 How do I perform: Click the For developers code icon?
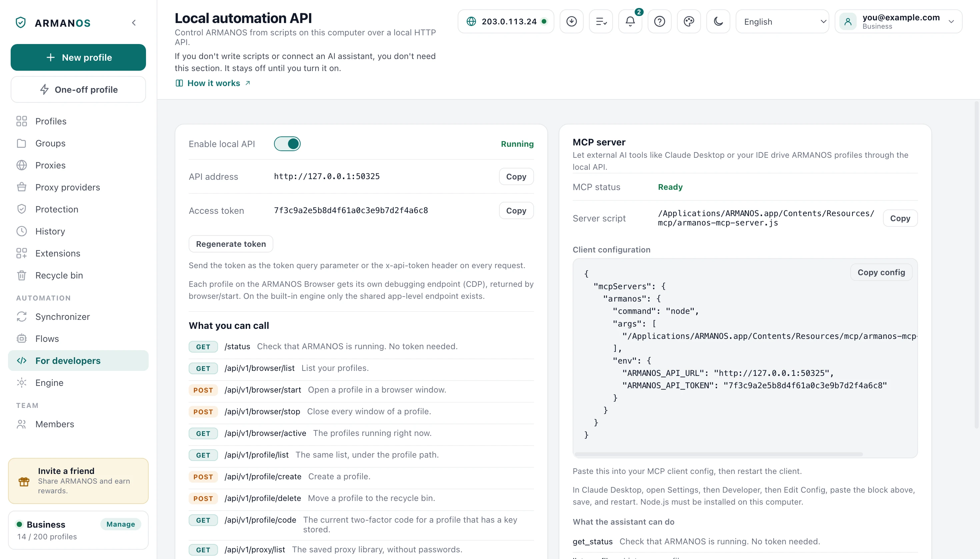[21, 361]
